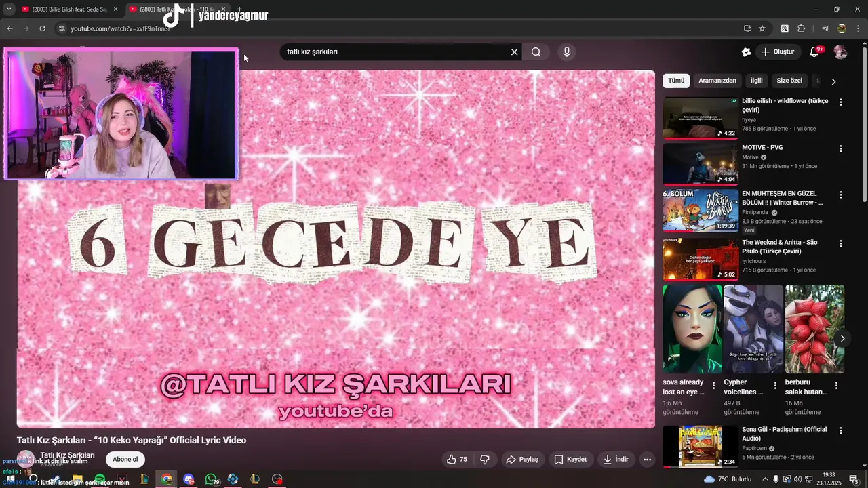The image size is (868, 488).
Task: Open options for billie eilish wildflower video
Action: (841, 102)
